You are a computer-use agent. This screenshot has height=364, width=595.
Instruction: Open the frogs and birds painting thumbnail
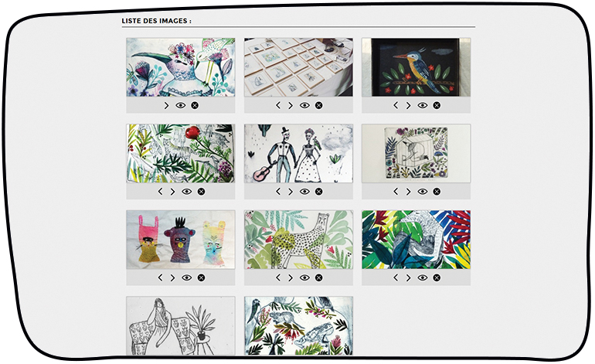click(x=298, y=325)
